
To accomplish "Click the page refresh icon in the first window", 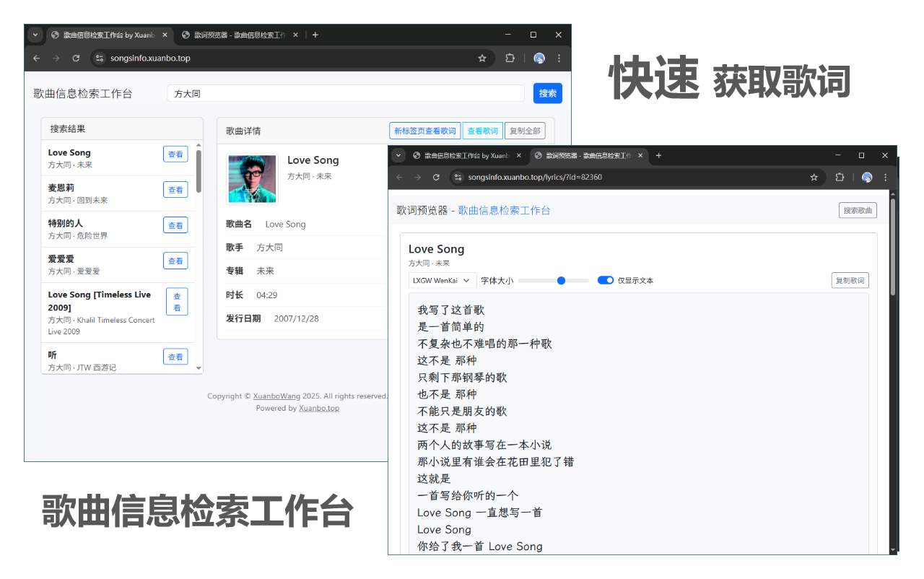I will pyautogui.click(x=76, y=58).
